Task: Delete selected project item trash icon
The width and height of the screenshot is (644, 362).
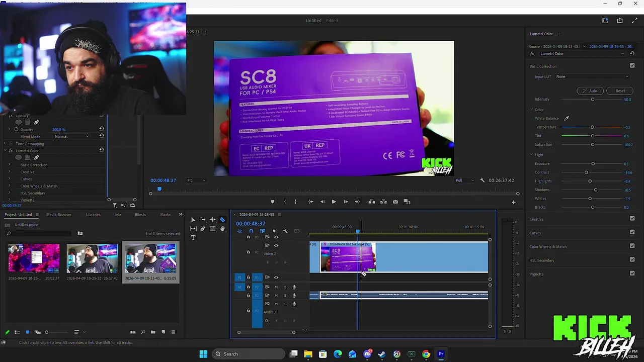Action: coord(173,332)
